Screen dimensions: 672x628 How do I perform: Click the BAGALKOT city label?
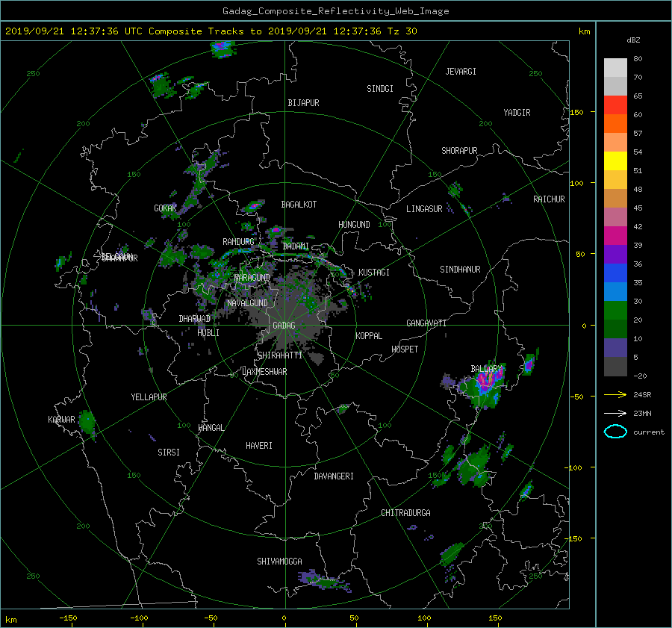click(x=299, y=205)
